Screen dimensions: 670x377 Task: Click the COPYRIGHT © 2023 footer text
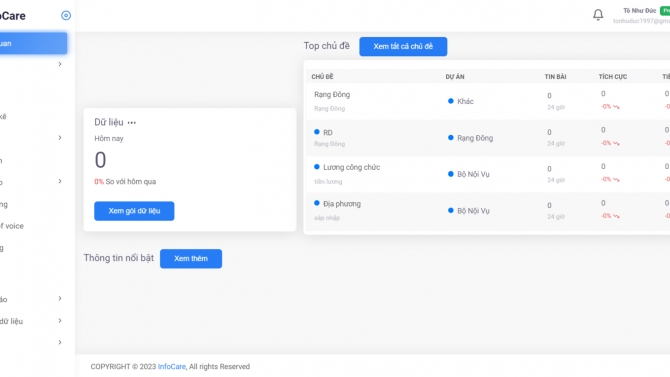123,367
